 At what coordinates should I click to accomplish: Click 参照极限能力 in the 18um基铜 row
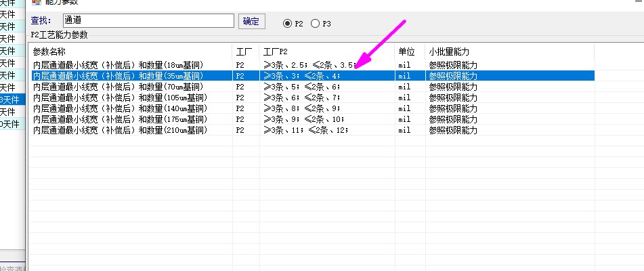(x=453, y=65)
